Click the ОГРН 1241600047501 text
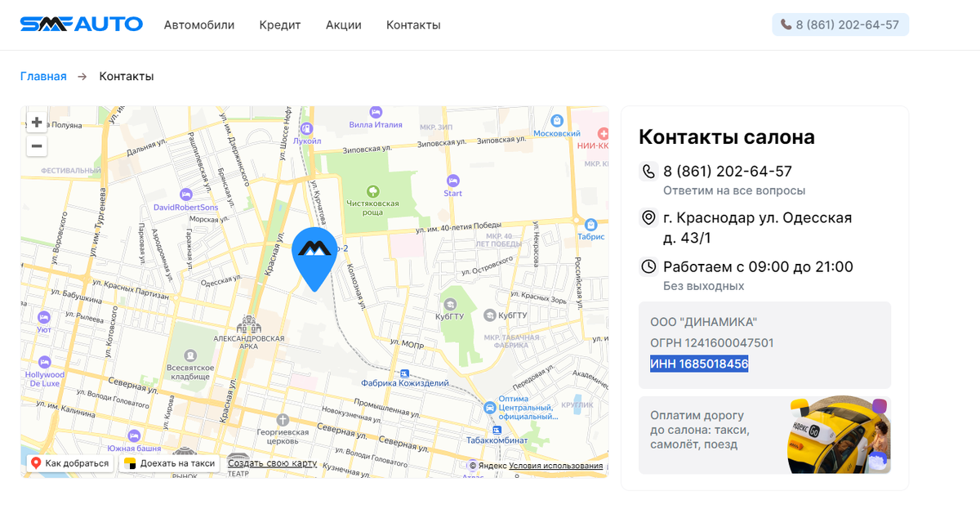This screenshot has width=980, height=527. pos(712,343)
